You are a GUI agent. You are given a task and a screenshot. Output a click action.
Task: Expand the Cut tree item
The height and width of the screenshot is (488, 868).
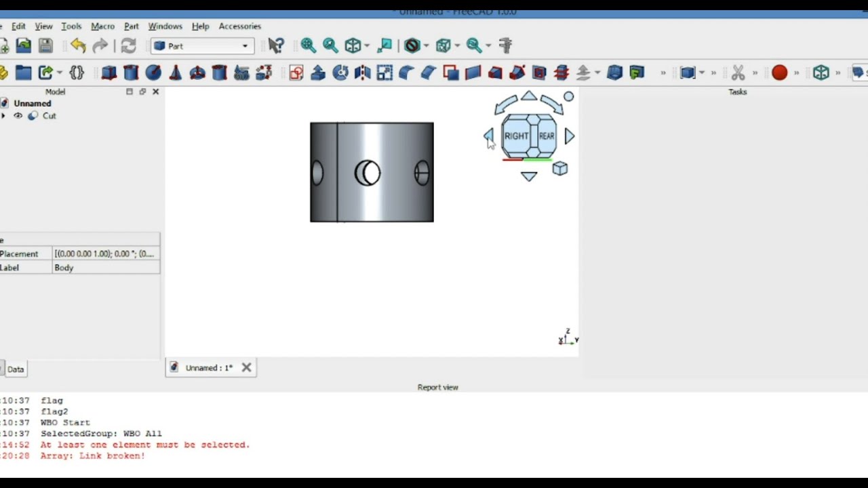(3, 116)
